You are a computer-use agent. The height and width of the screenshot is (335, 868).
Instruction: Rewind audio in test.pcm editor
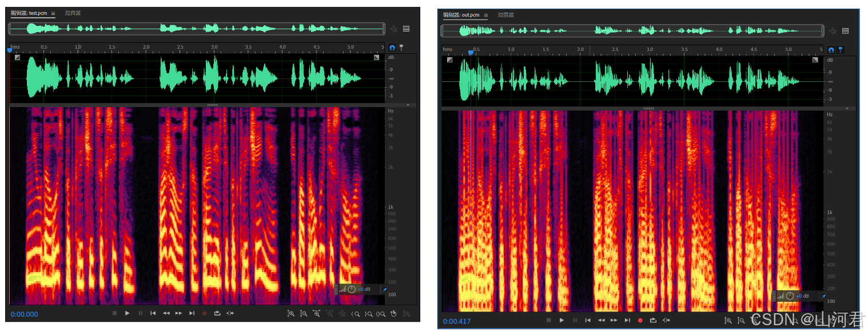coord(166,313)
